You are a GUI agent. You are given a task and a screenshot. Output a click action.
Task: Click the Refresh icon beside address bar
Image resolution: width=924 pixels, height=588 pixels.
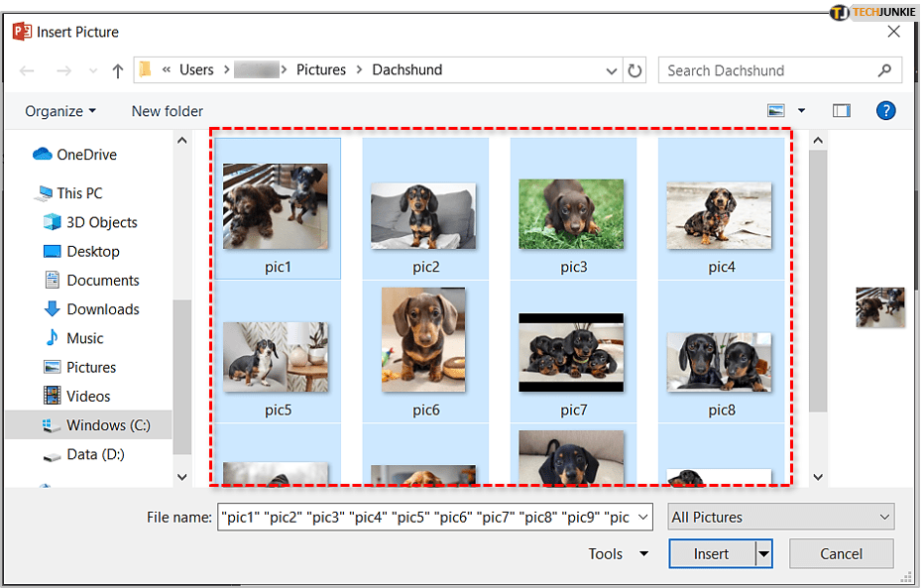click(x=635, y=70)
